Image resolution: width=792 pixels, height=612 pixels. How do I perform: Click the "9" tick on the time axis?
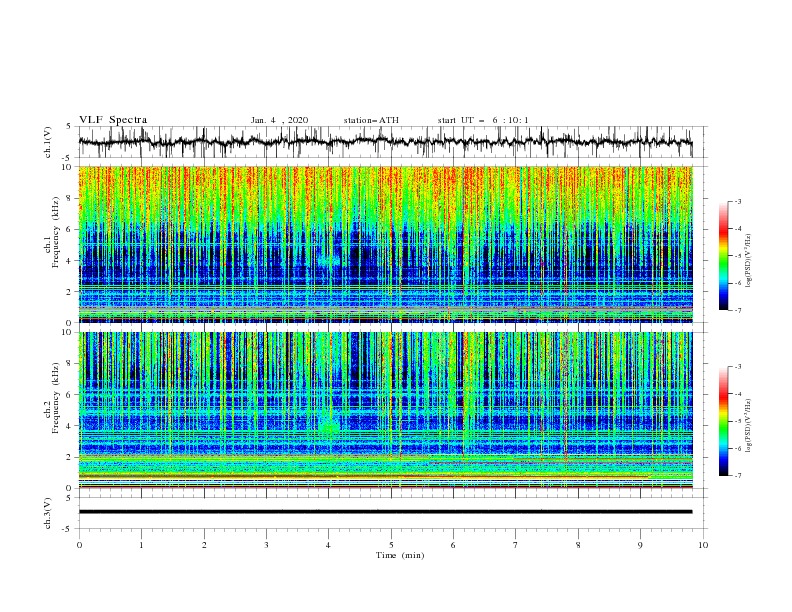pyautogui.click(x=640, y=545)
